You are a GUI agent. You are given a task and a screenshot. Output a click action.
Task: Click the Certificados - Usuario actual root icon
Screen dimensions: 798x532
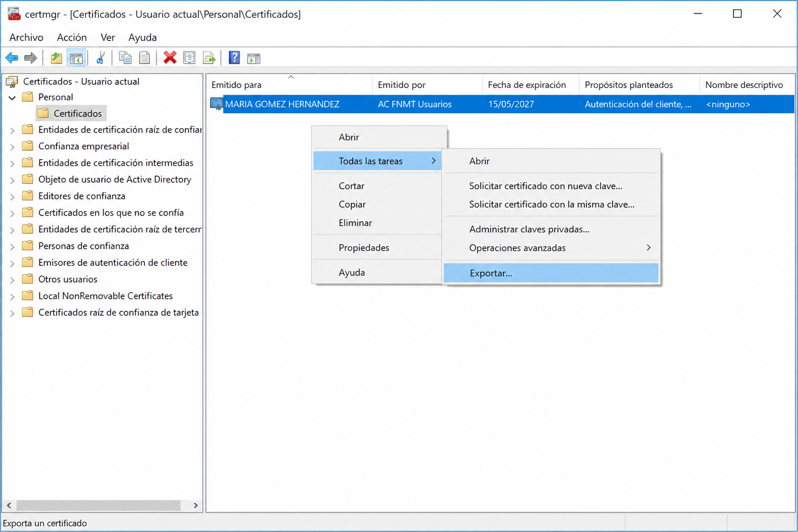pos(12,82)
